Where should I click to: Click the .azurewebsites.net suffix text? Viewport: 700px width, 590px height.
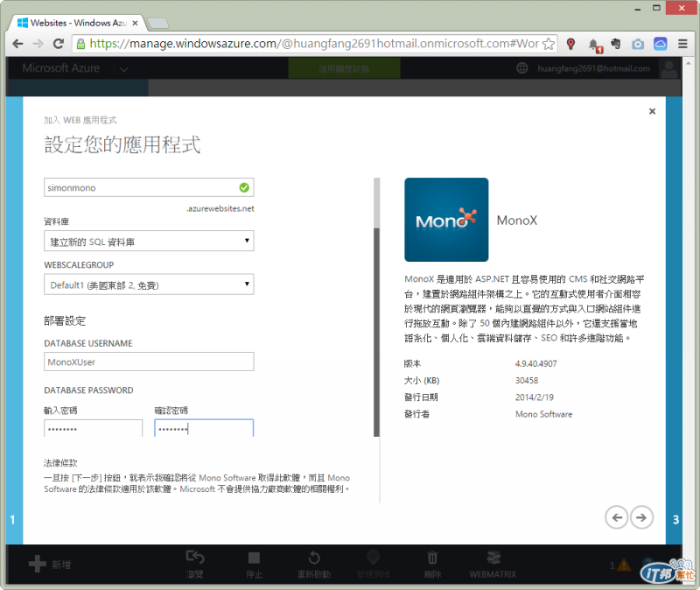tap(220, 208)
